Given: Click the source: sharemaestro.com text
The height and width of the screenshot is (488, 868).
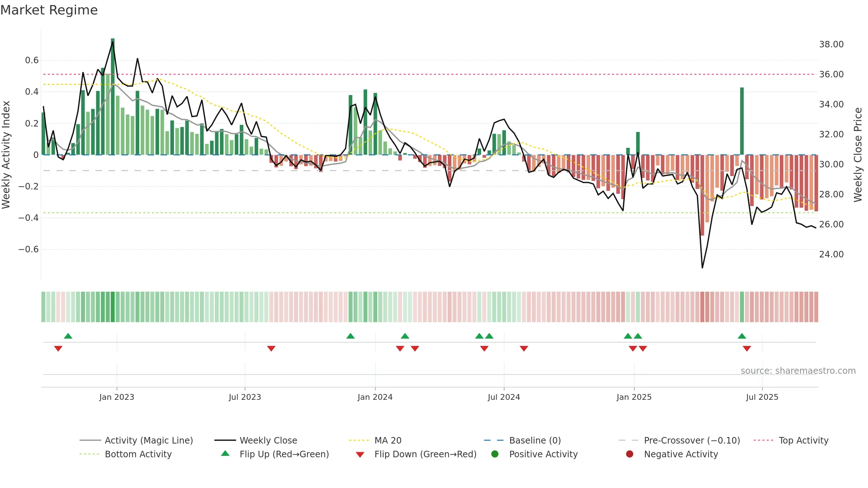Looking at the screenshot, I should pos(798,371).
